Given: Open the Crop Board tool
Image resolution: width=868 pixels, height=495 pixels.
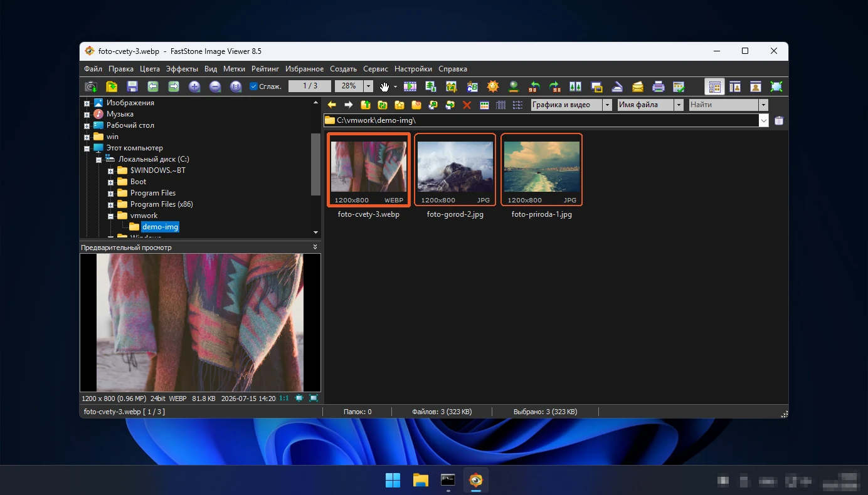Looking at the screenshot, I should (452, 86).
